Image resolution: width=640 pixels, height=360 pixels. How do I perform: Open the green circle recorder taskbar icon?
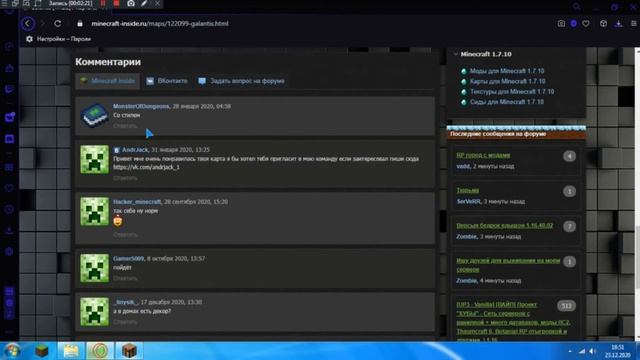tap(100, 351)
